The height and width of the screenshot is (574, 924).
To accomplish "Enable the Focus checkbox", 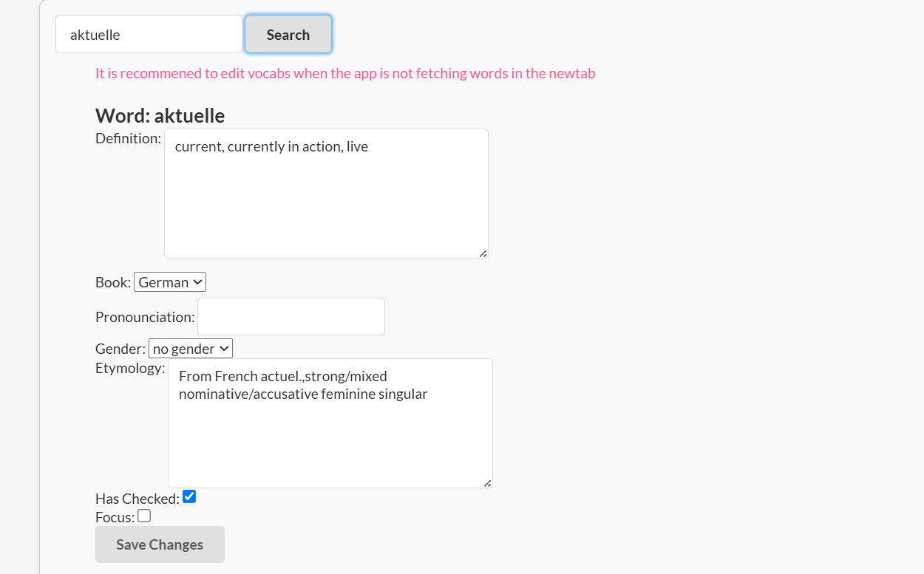I will [144, 516].
